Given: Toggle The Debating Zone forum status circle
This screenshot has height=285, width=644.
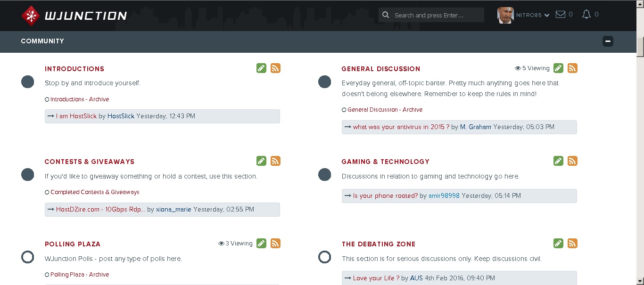Looking at the screenshot, I should click(x=325, y=257).
